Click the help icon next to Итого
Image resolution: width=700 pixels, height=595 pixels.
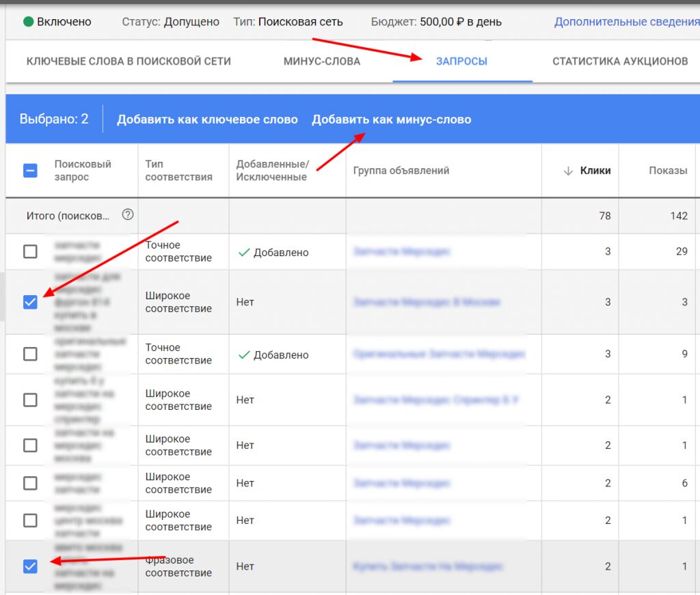coord(128,215)
